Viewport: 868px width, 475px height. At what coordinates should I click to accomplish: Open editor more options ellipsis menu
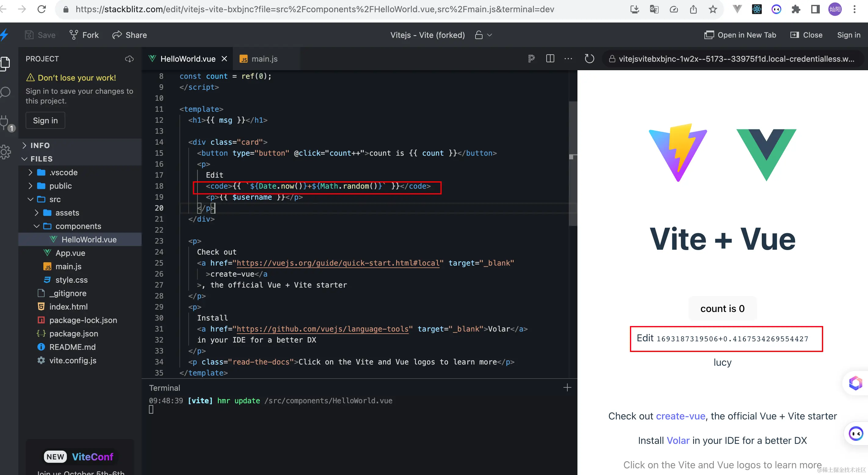[x=568, y=59]
